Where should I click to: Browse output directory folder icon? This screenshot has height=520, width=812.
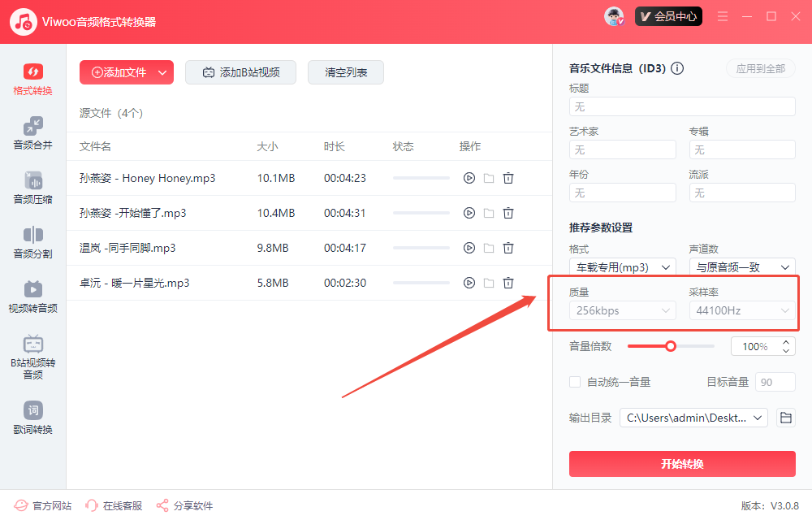785,418
